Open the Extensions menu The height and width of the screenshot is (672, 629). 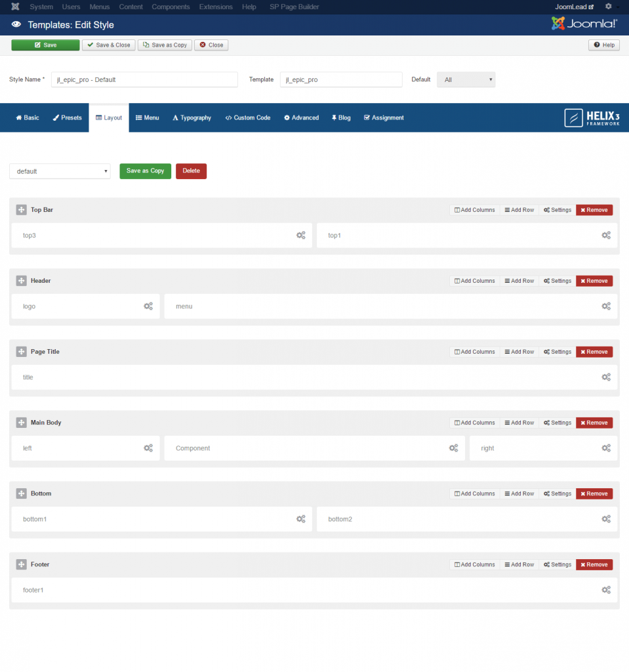pyautogui.click(x=216, y=7)
